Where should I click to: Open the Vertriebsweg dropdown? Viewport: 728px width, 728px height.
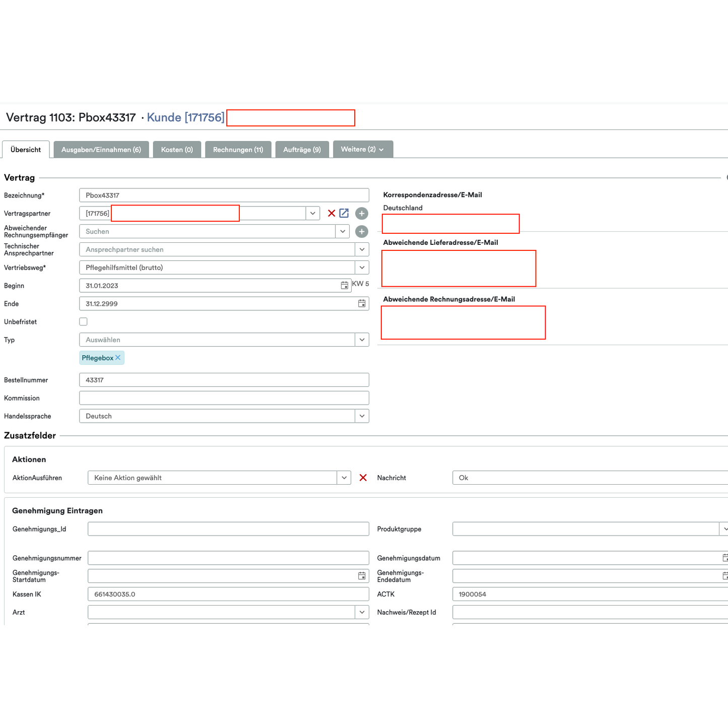(x=361, y=267)
